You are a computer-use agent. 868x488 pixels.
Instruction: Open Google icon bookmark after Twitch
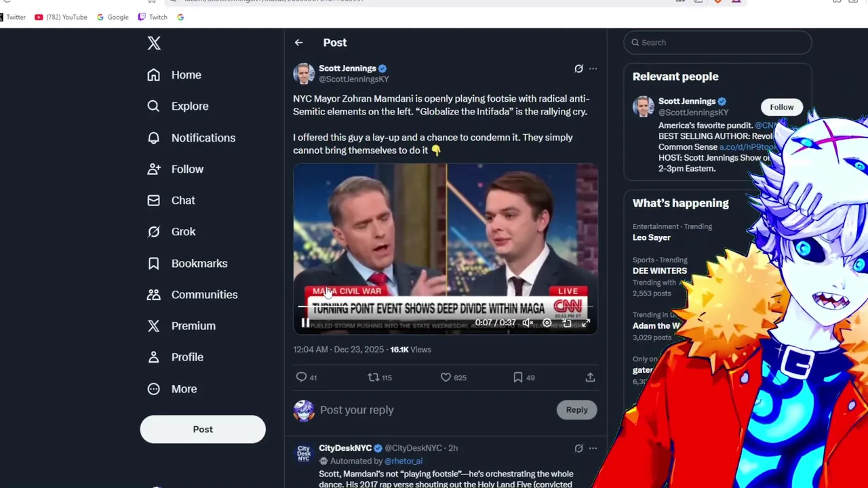click(x=180, y=17)
